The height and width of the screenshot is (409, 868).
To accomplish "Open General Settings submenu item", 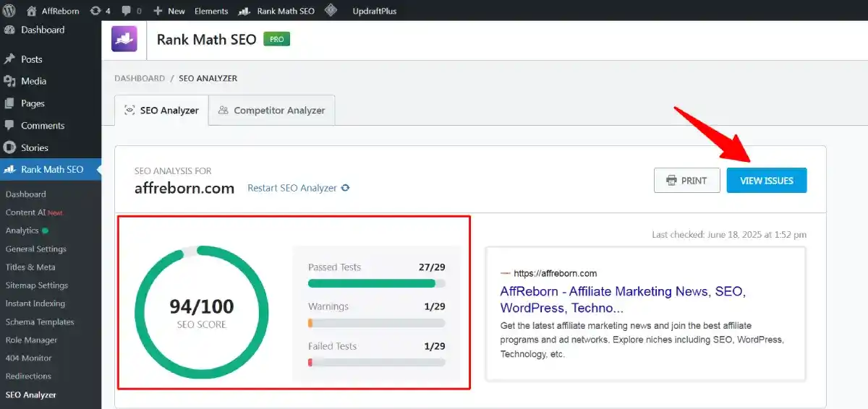I will pyautogui.click(x=36, y=249).
